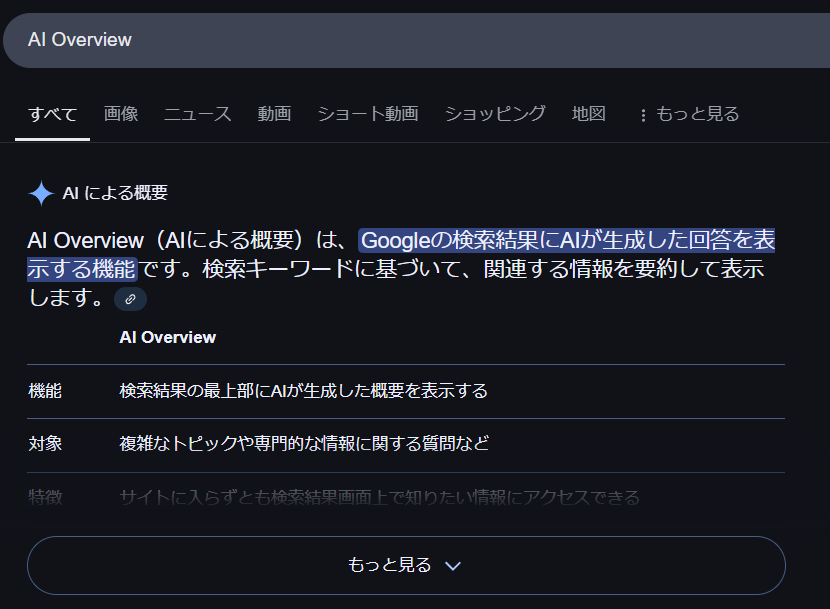Click the source link chain icon
This screenshot has height=609, width=830.
pos(130,299)
